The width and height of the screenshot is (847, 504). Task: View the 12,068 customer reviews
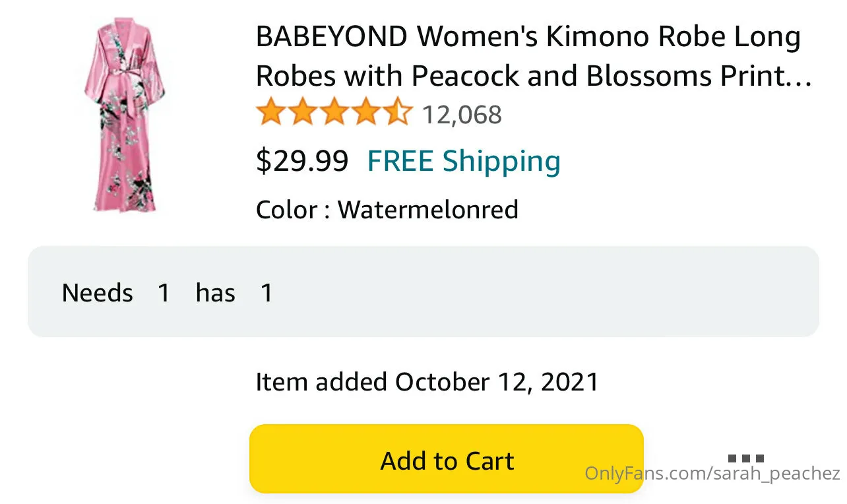point(461,115)
